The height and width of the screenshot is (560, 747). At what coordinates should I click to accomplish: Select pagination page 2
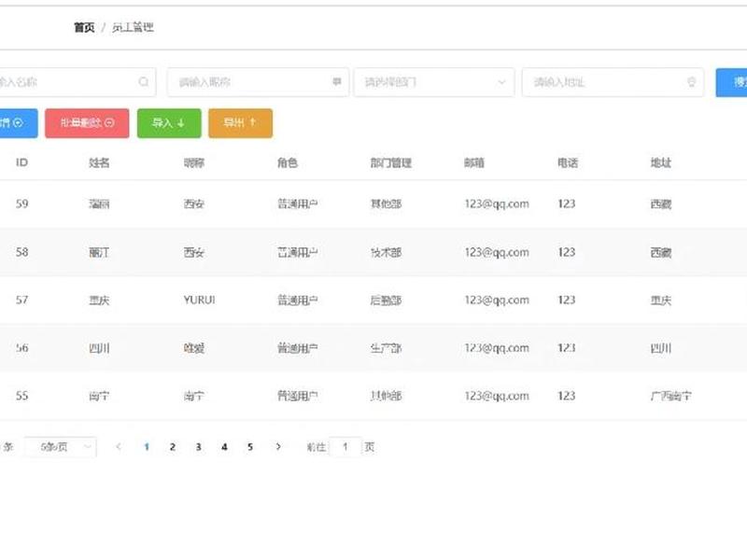[x=173, y=447]
